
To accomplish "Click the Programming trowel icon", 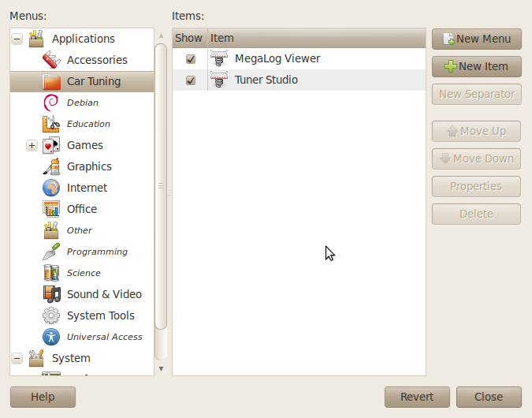I will click(x=51, y=252).
